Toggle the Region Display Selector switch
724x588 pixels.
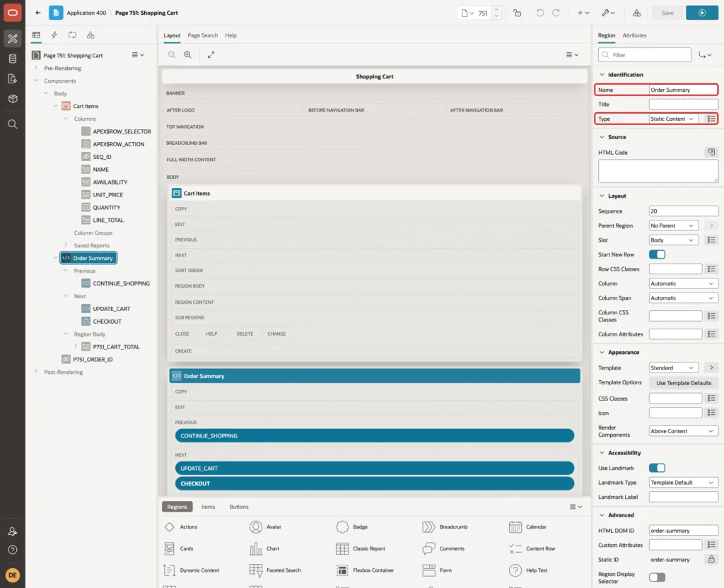[657, 577]
